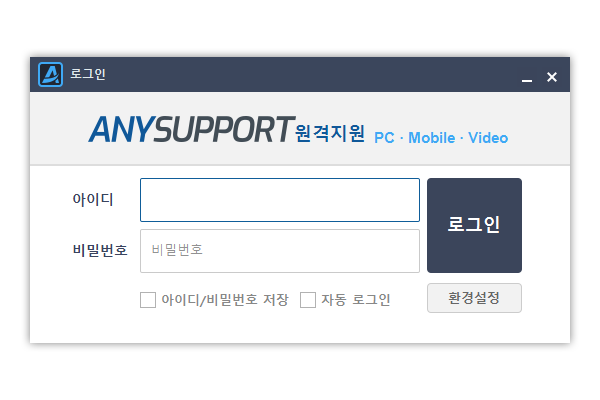This screenshot has height=400, width=600.
Task: Enable the 아이디/비밀번호 저장 checkbox
Action: [x=148, y=300]
